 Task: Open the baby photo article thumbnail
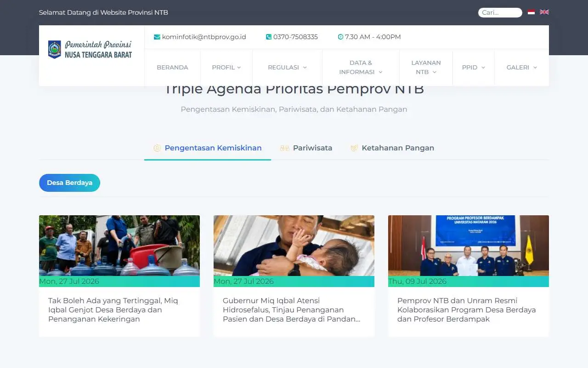coord(294,246)
